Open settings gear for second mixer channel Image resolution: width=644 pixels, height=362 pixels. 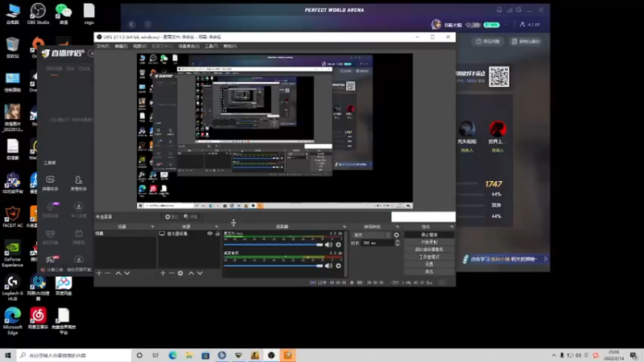[338, 265]
